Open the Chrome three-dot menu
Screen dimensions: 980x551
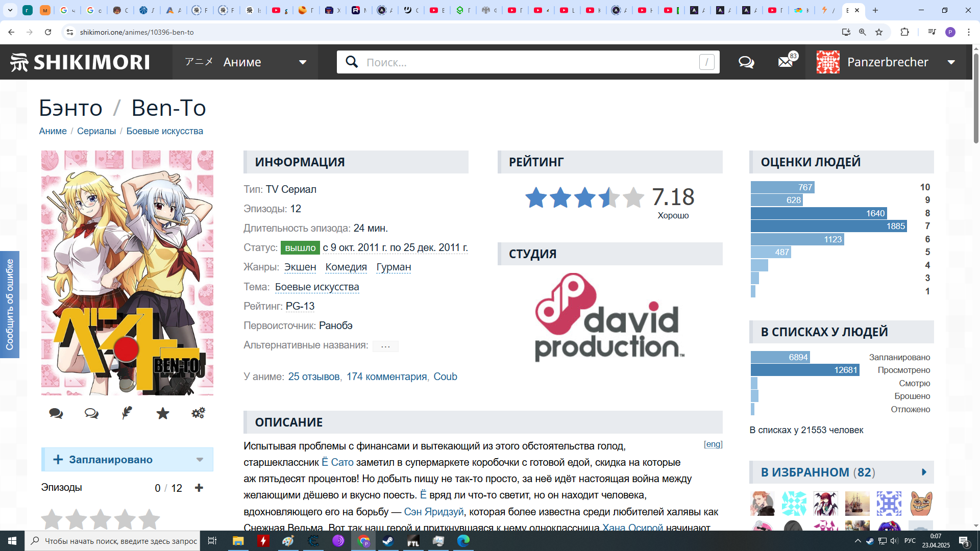(969, 32)
